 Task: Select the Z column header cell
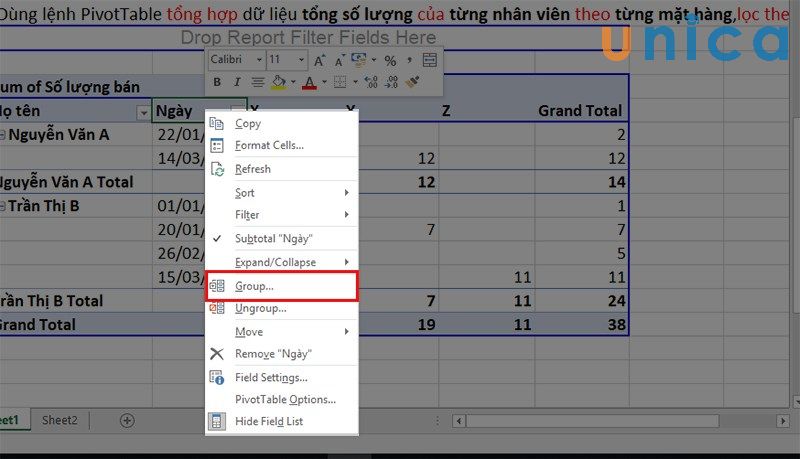click(x=487, y=111)
